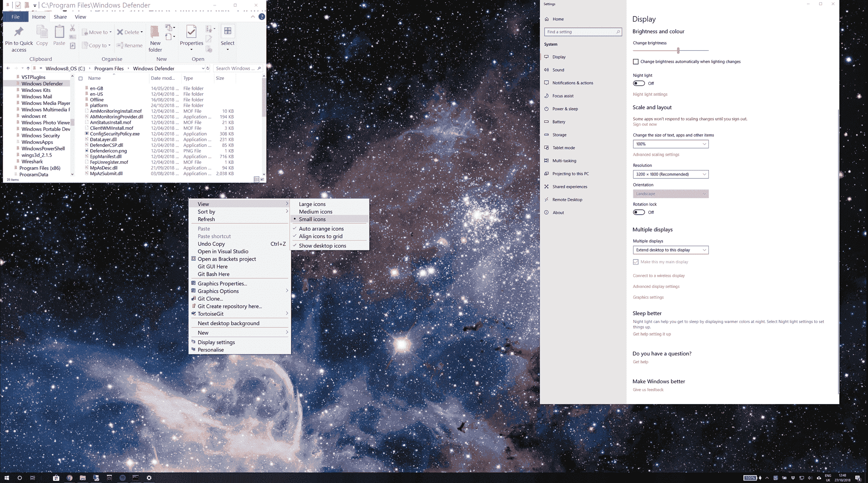Switch to the Share ribbon tab
This screenshot has width=868, height=483.
[60, 17]
